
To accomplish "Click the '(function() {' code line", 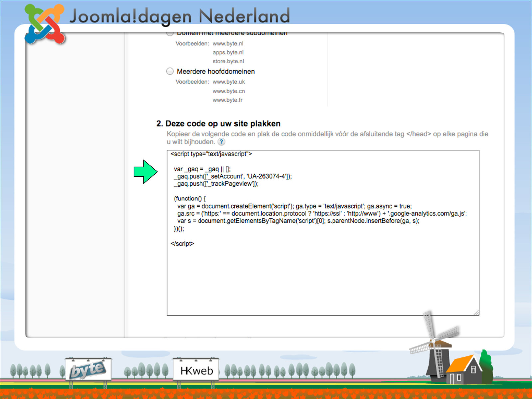I will [x=190, y=199].
